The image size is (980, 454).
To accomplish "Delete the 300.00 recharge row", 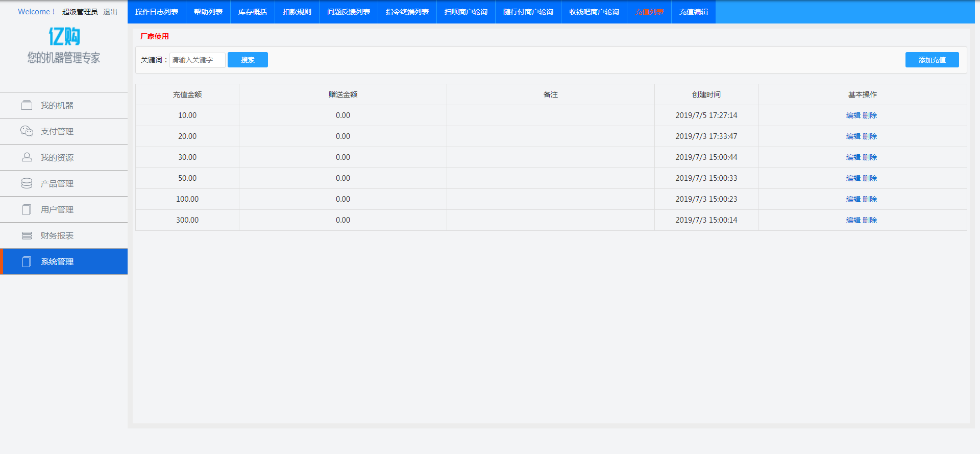I will (x=870, y=220).
